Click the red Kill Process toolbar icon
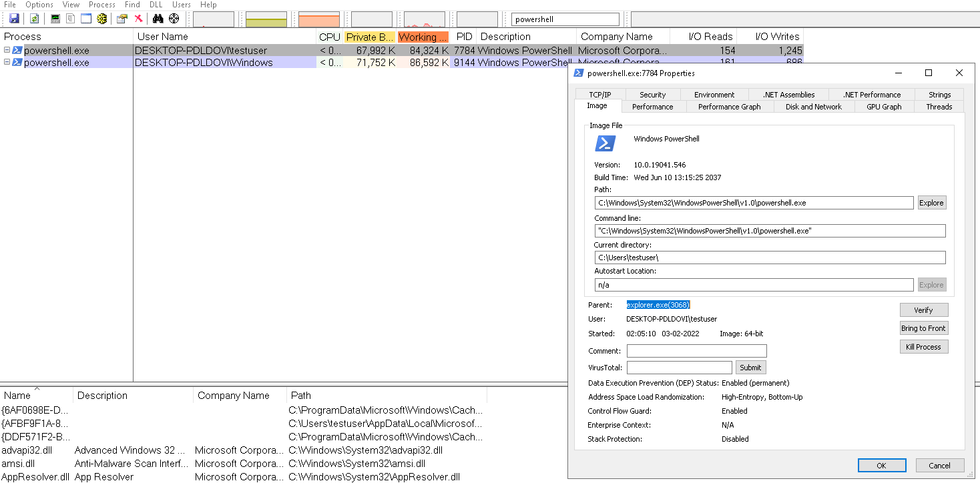 138,18
